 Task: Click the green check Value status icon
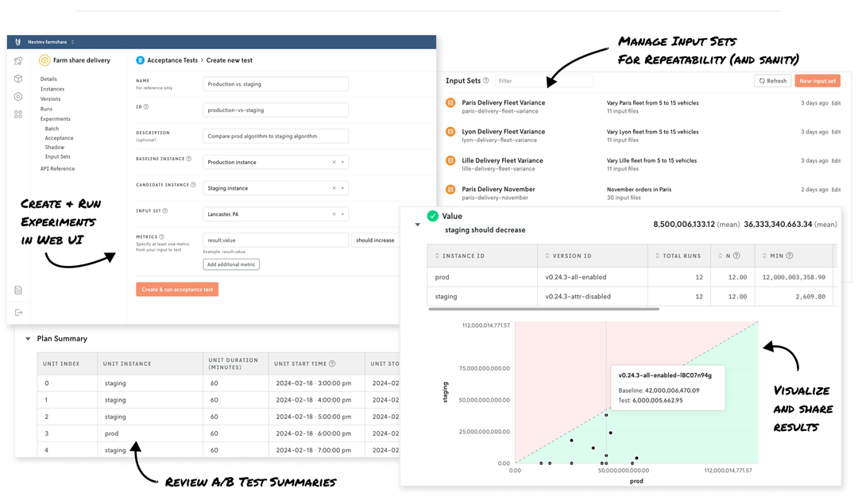(x=433, y=216)
